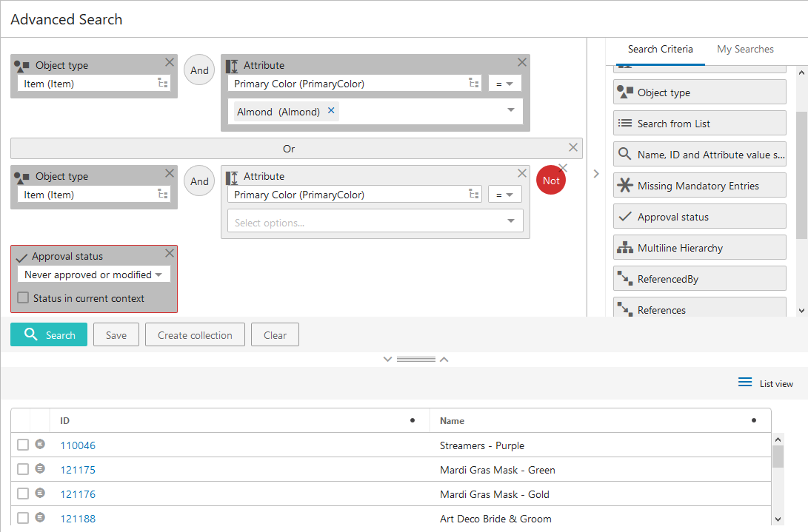Run the Search button
Image resolution: width=808 pixels, height=532 pixels.
point(49,334)
